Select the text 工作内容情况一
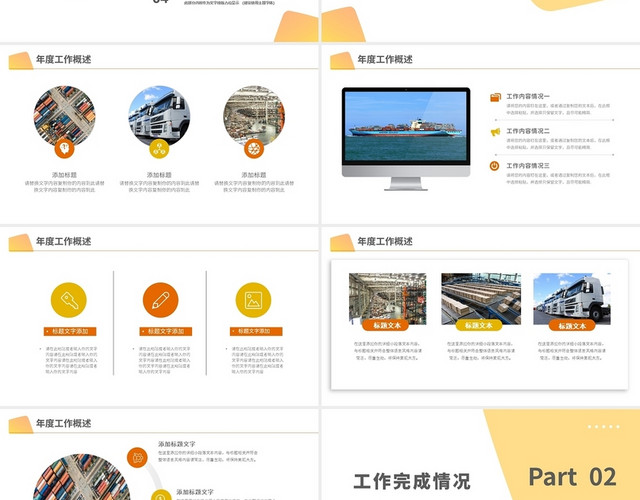640x500 pixels. [528, 96]
